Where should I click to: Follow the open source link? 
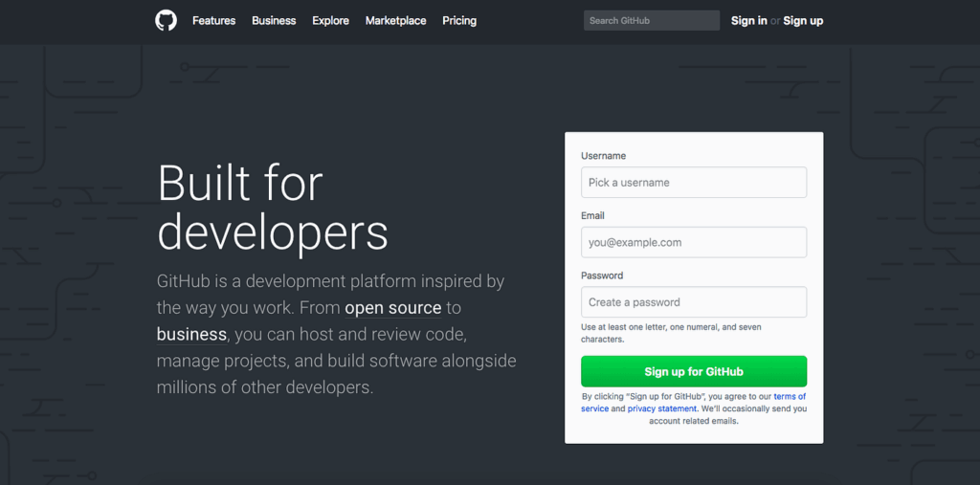(x=393, y=308)
